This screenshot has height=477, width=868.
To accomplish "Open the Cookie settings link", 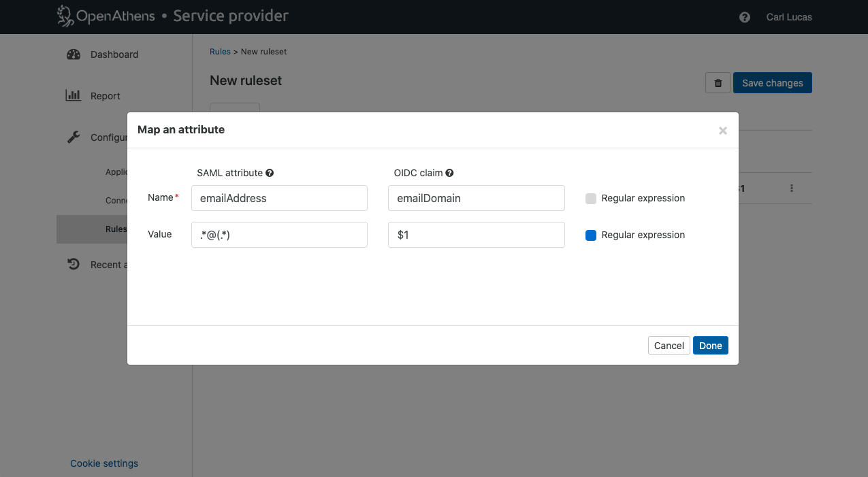I will click(104, 463).
